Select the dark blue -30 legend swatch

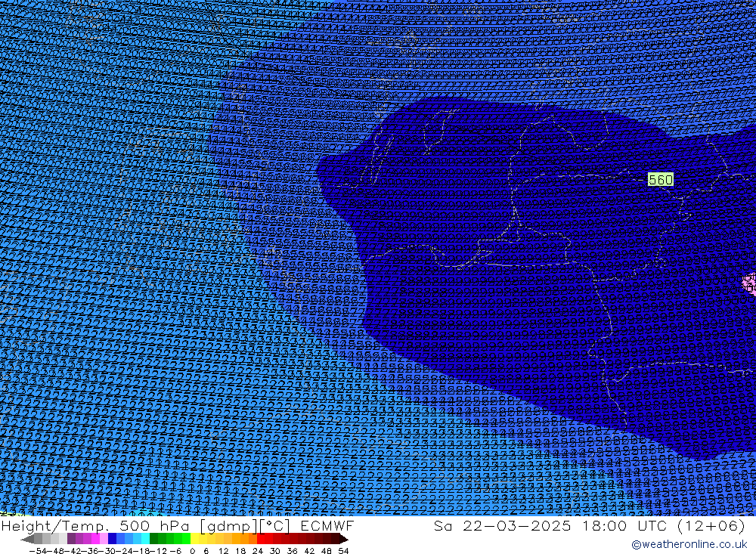[x=113, y=539]
